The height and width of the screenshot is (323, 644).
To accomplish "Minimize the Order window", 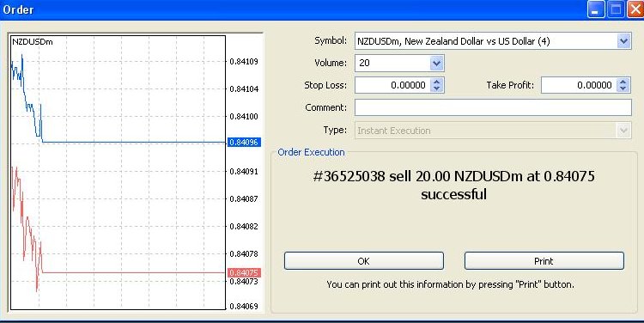I will pos(596,9).
